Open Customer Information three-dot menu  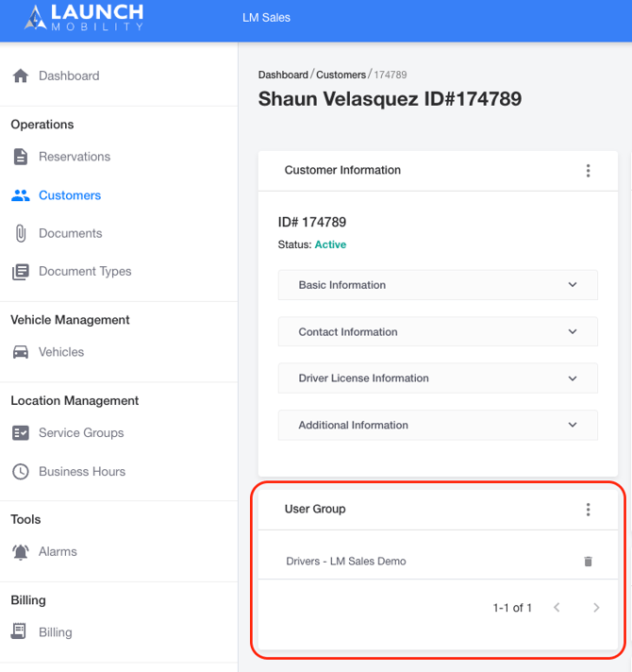click(588, 171)
